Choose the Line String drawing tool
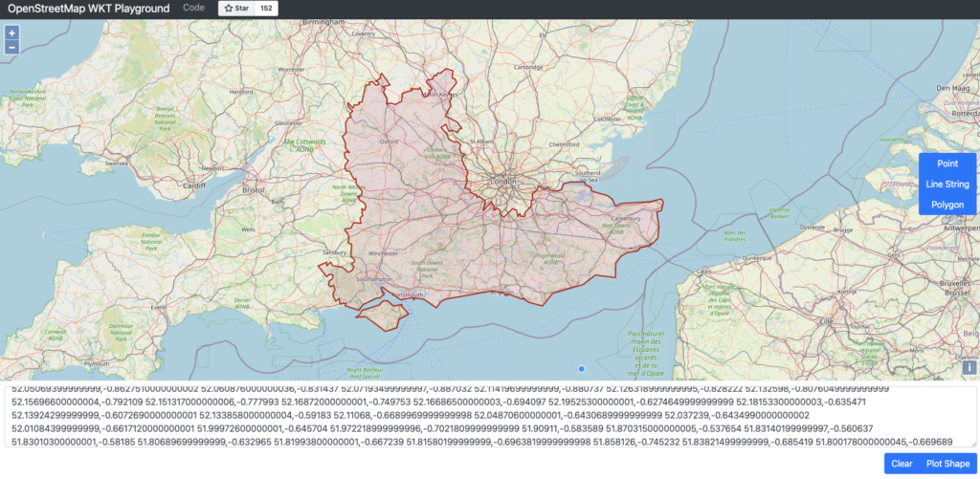Screen dimensions: 980x479 pyautogui.click(x=947, y=185)
